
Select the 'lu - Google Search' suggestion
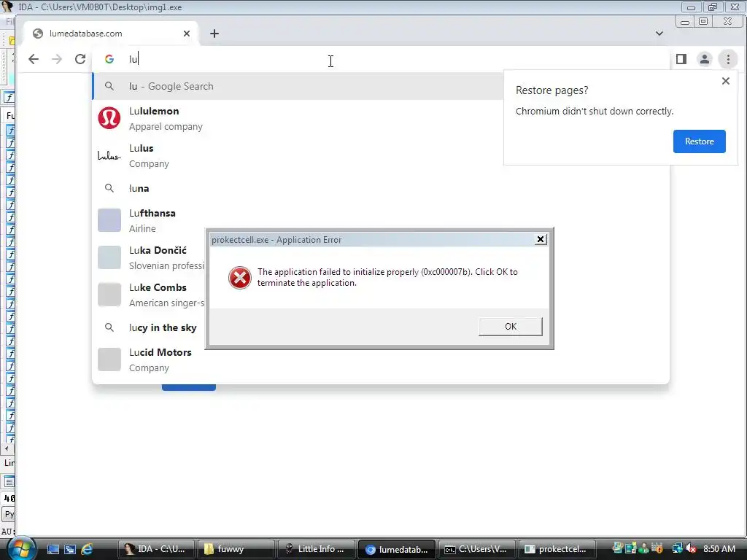[298, 86]
